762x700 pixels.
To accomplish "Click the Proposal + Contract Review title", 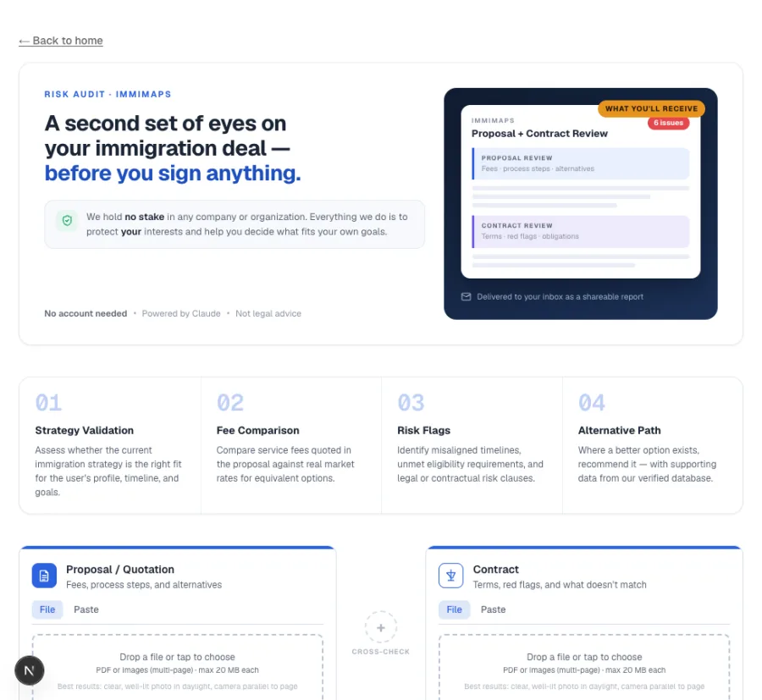I will (x=539, y=134).
